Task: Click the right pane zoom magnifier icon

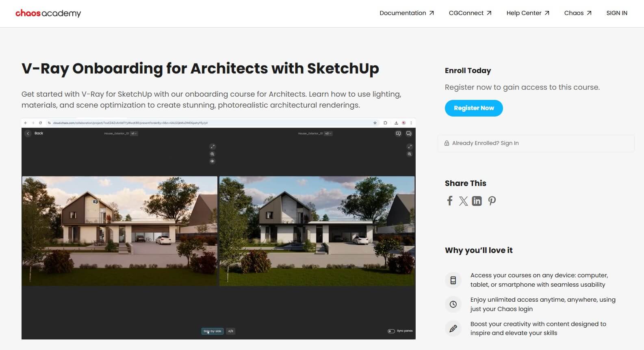Action: click(410, 154)
